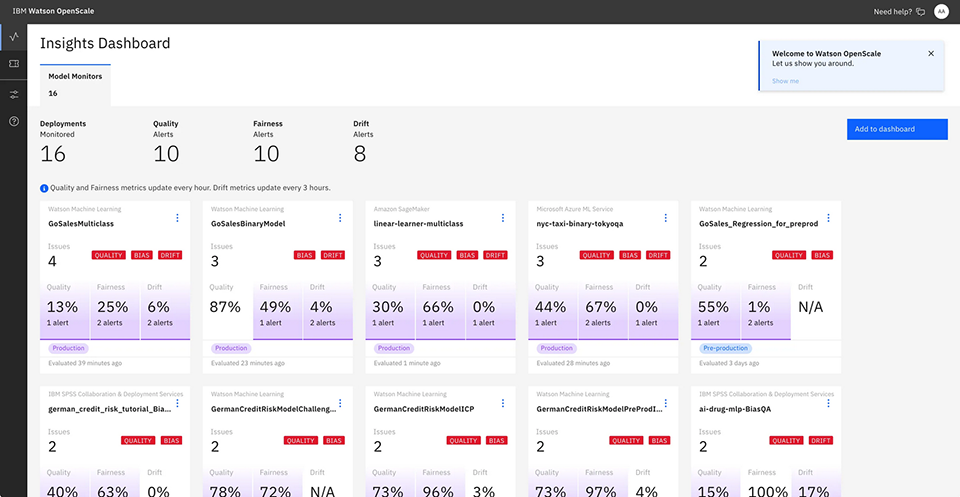
Task: Click the Drift Alerts 8 stat
Action: (x=364, y=142)
